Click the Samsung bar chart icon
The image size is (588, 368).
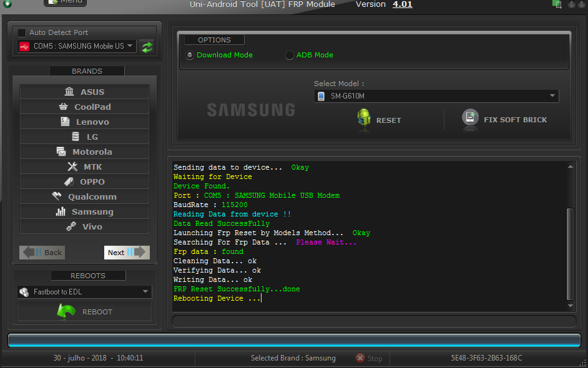point(61,211)
